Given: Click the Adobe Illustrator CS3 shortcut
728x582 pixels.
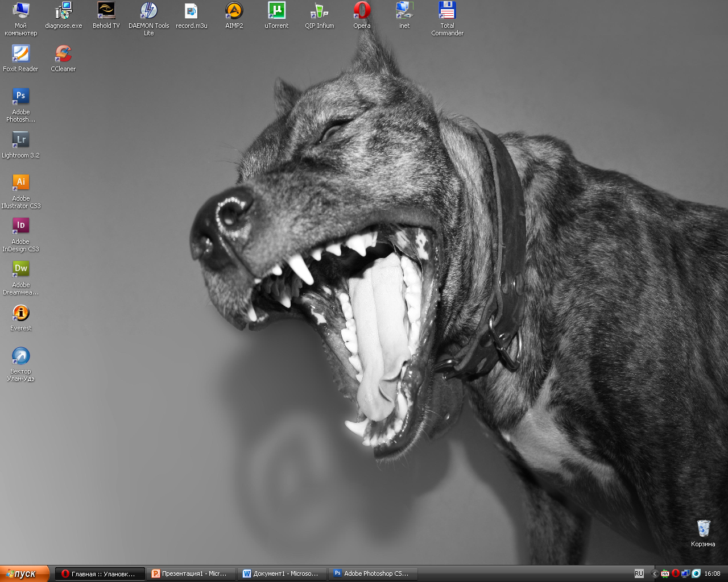Looking at the screenshot, I should pos(20,183).
